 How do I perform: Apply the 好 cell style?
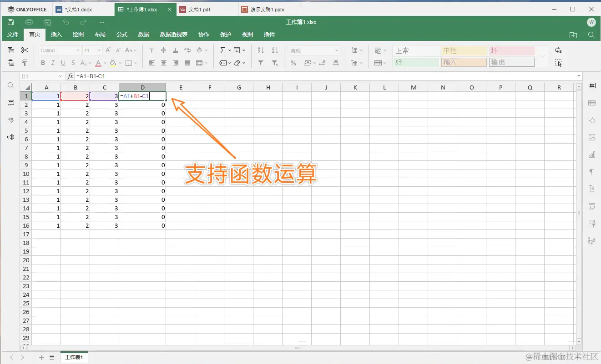click(x=416, y=62)
